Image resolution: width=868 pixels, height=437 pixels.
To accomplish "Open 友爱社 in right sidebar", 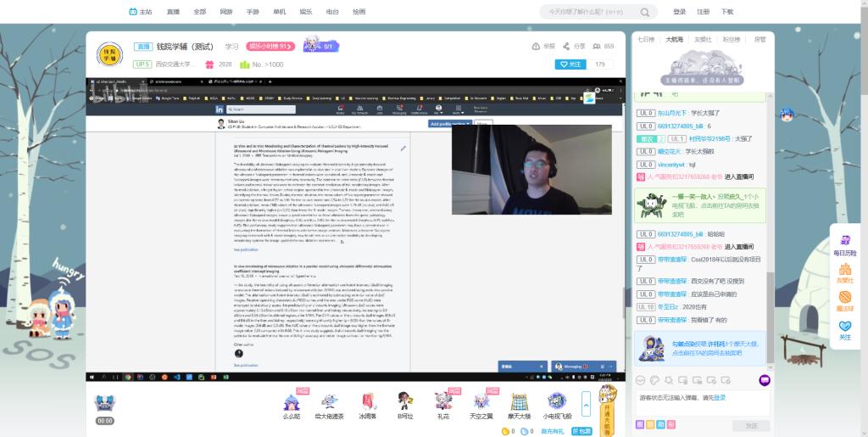I will (845, 273).
